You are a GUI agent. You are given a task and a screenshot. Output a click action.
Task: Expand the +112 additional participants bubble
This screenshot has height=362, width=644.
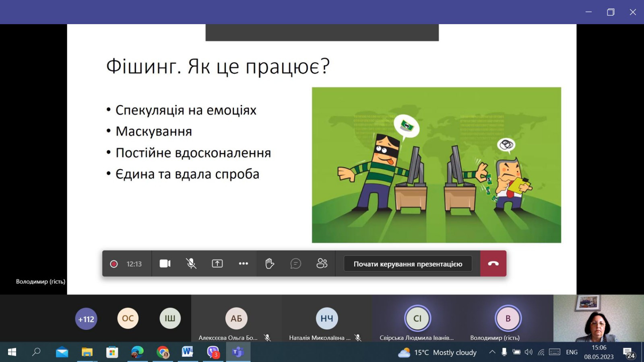point(86,319)
